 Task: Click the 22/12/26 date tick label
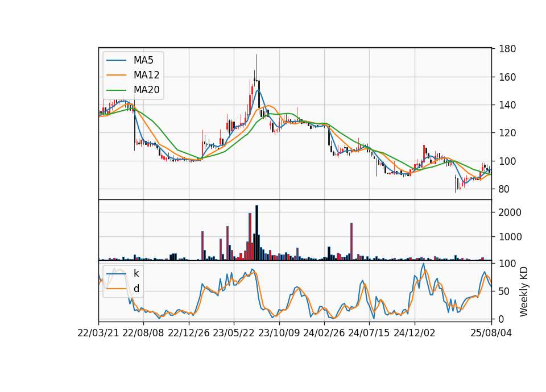click(x=189, y=333)
